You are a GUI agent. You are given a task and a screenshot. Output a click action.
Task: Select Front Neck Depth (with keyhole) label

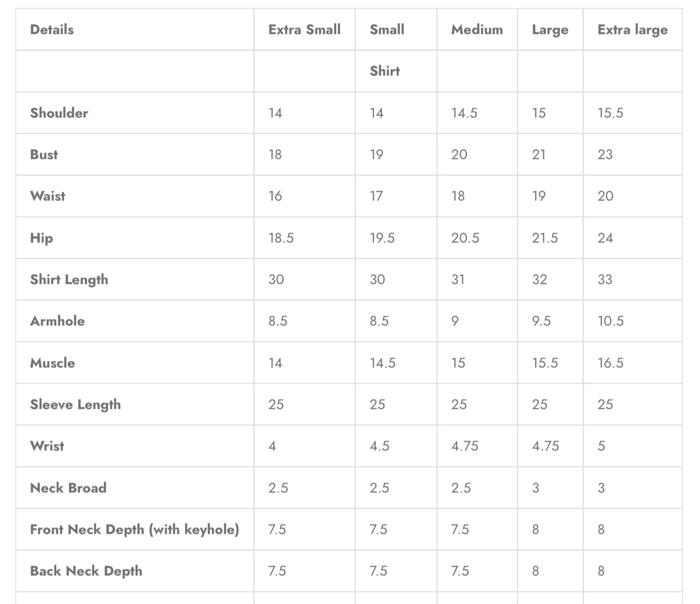[x=134, y=529]
